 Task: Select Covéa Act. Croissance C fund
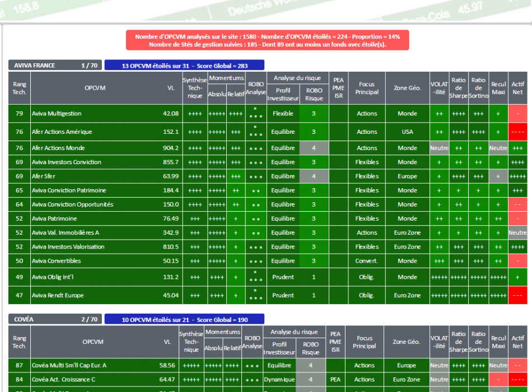(x=63, y=380)
